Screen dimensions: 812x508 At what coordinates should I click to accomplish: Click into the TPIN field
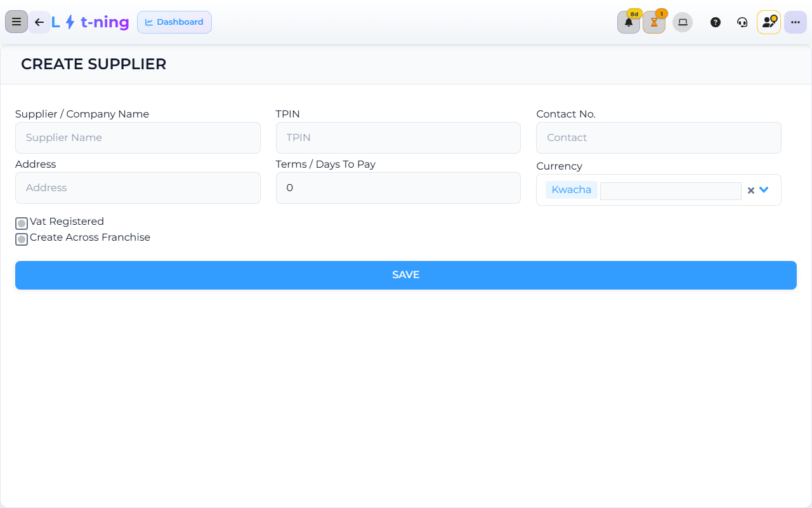pos(398,138)
